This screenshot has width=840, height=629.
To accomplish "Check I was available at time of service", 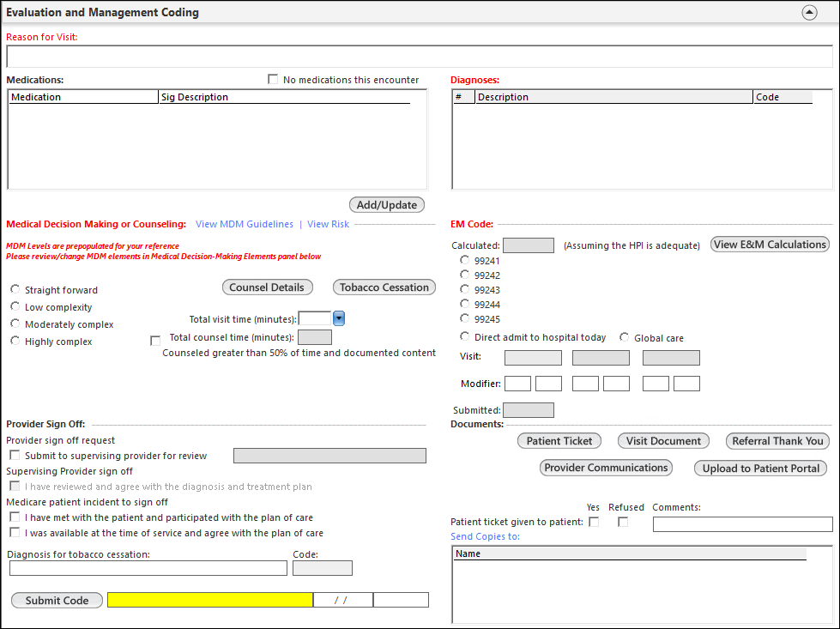I will [15, 533].
